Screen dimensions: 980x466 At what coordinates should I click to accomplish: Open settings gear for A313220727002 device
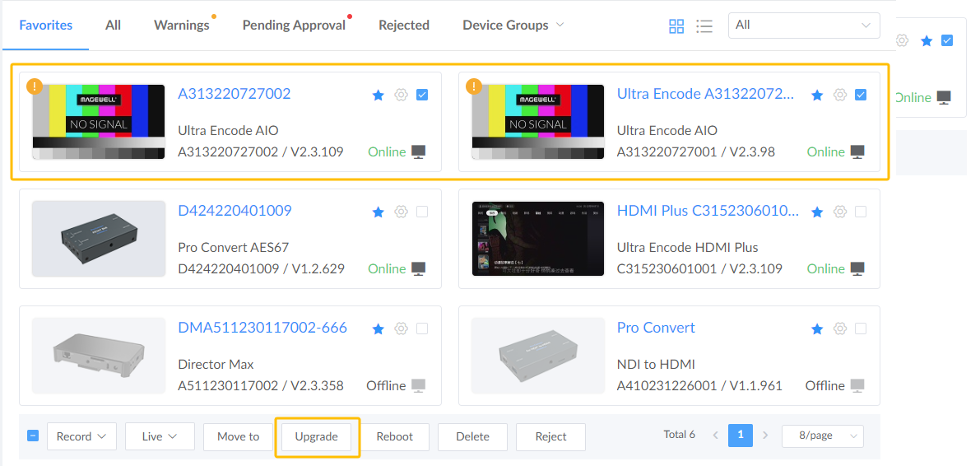401,96
